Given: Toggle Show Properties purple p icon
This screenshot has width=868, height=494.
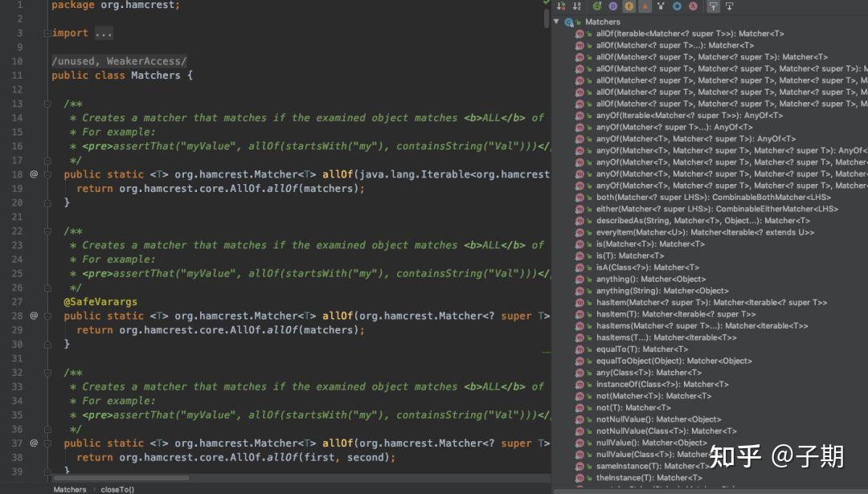Looking at the screenshot, I should click(x=612, y=6).
